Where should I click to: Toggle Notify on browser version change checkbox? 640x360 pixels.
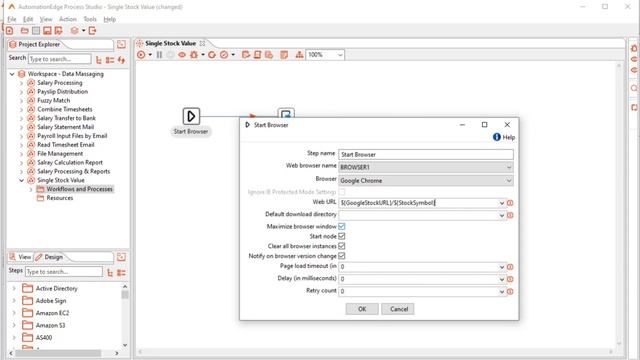(x=342, y=256)
